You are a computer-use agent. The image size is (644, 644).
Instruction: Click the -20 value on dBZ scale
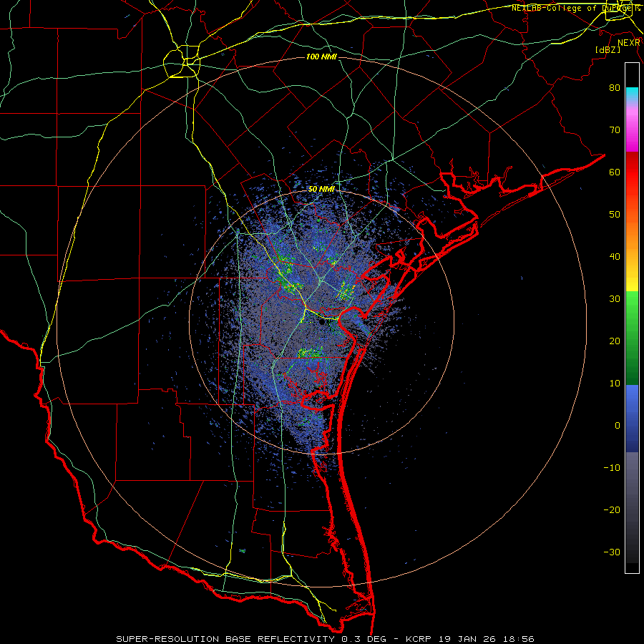click(612, 510)
